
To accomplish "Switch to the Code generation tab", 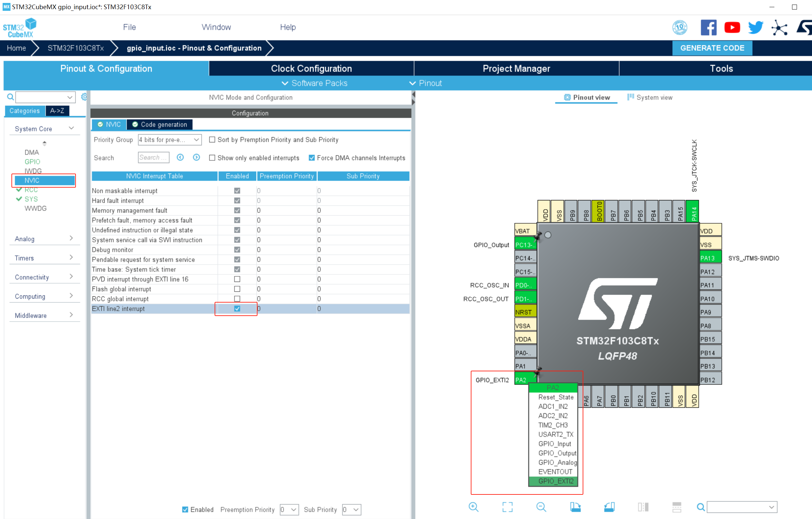I will 160,124.
